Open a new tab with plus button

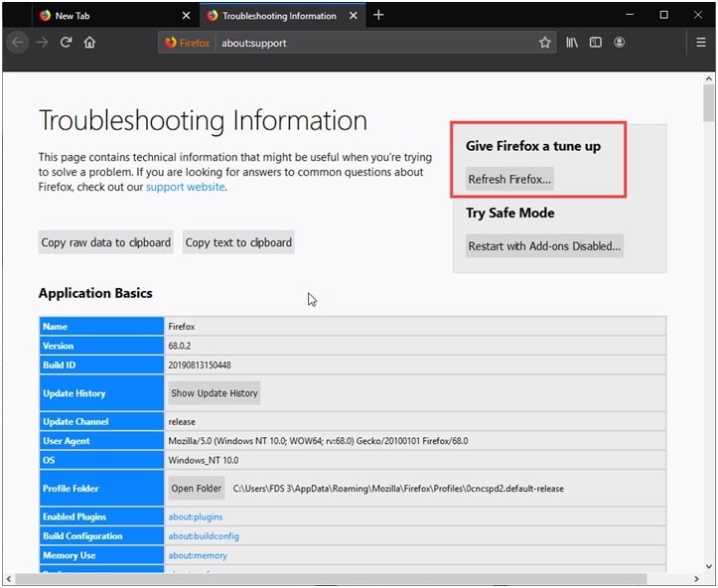coord(378,15)
